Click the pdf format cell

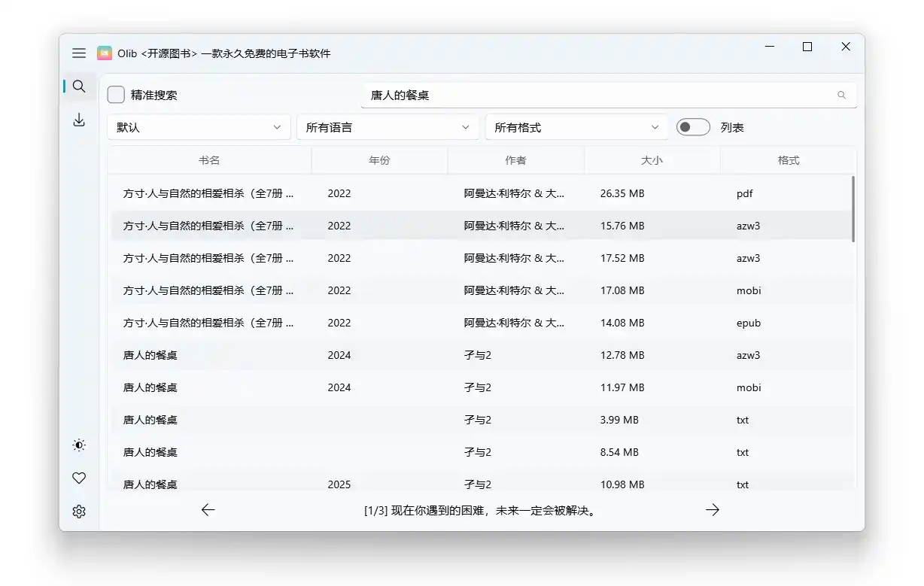[745, 193]
